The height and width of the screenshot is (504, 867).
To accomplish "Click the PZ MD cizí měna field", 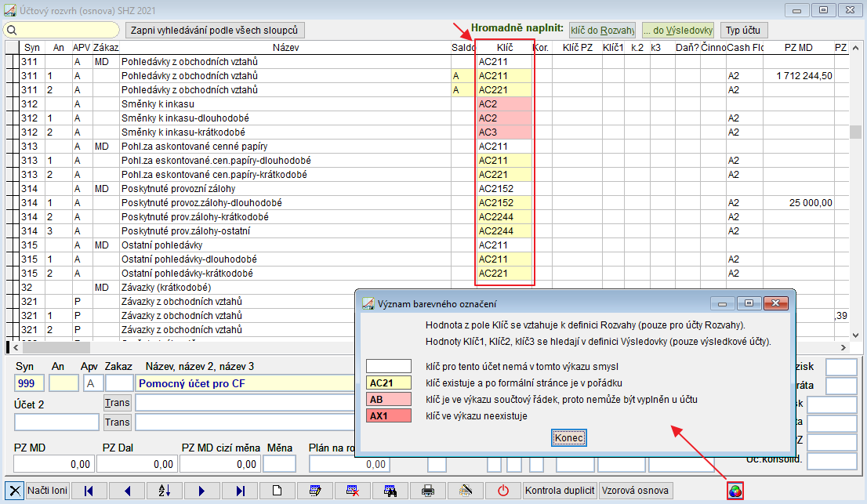I will tap(220, 464).
